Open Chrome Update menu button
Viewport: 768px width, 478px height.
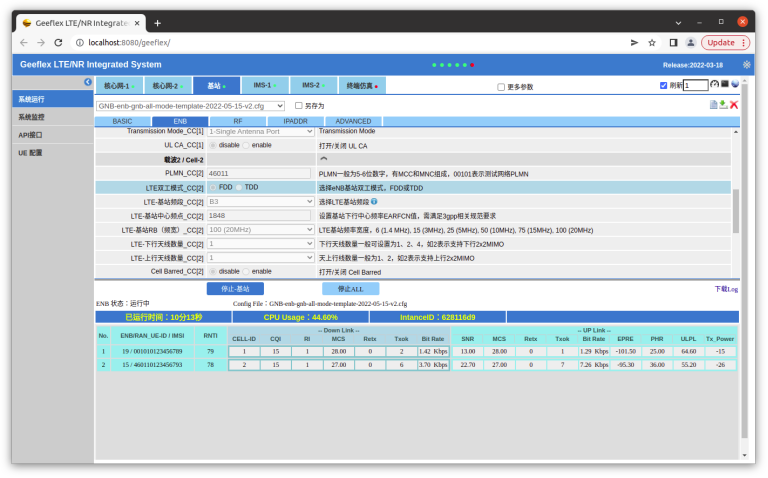725,43
